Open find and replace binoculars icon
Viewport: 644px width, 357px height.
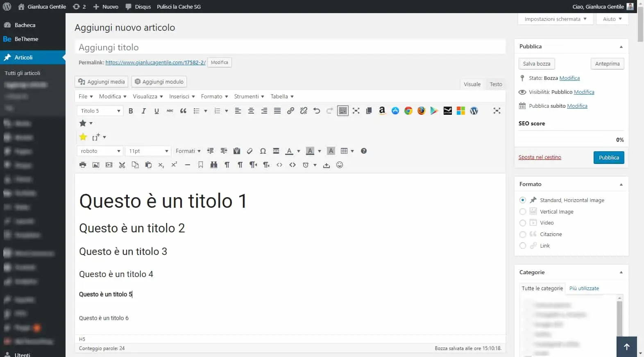coord(214,165)
